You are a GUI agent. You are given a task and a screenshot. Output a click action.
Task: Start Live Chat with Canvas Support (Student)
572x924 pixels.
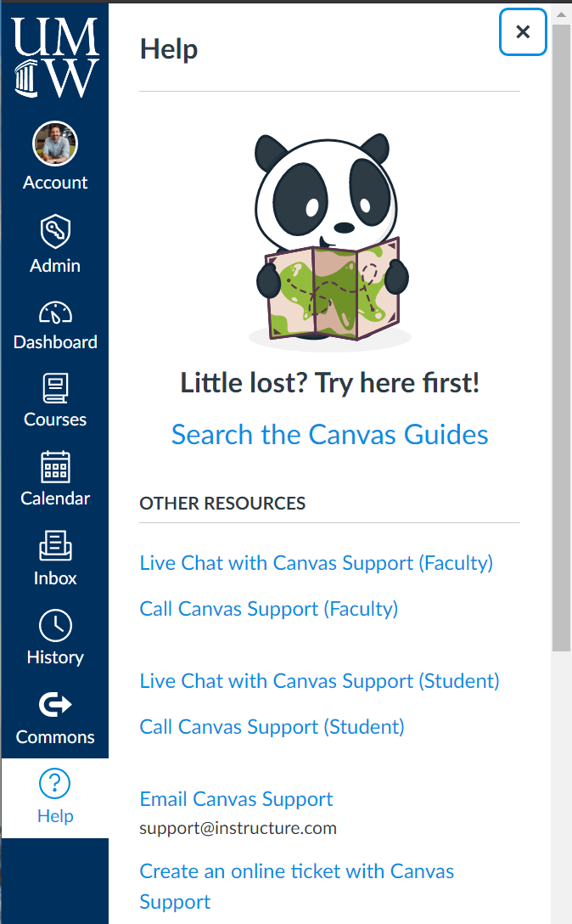(x=319, y=680)
